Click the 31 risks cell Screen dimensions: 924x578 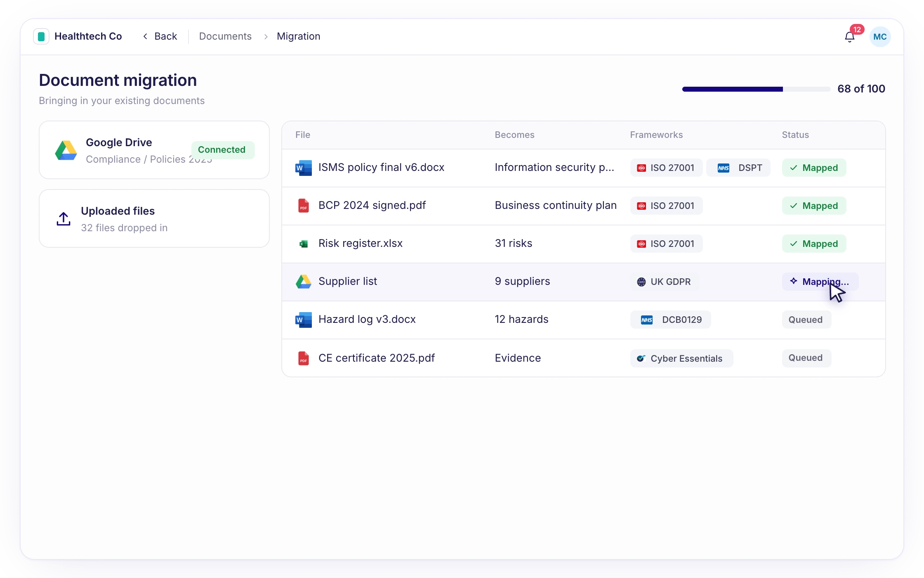[x=514, y=243]
